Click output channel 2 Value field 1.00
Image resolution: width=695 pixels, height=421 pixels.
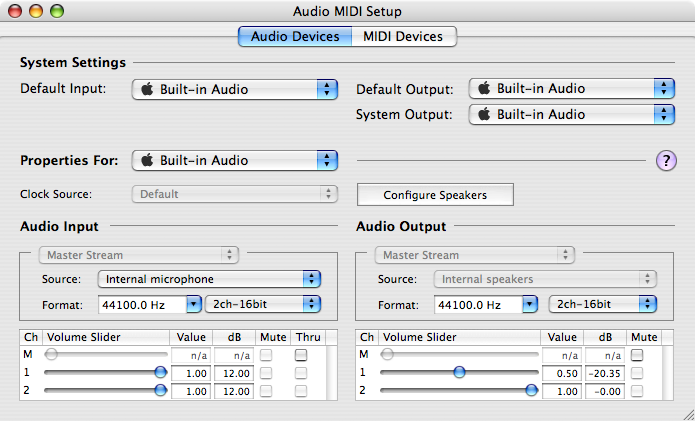(x=562, y=391)
